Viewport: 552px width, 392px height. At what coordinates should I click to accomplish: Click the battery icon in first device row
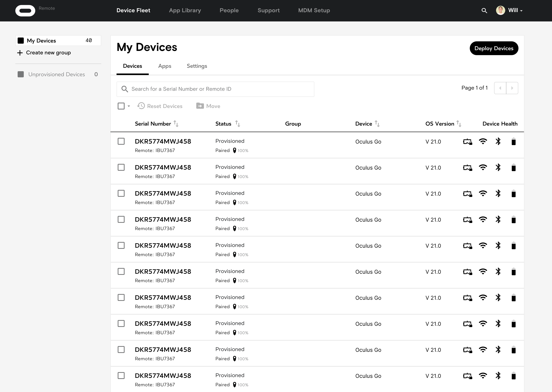514,141
